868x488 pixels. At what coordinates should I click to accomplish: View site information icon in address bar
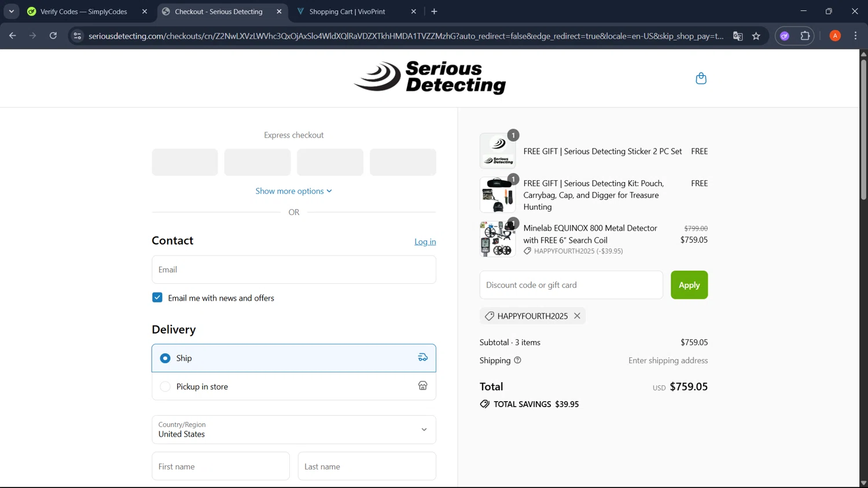pyautogui.click(x=77, y=36)
